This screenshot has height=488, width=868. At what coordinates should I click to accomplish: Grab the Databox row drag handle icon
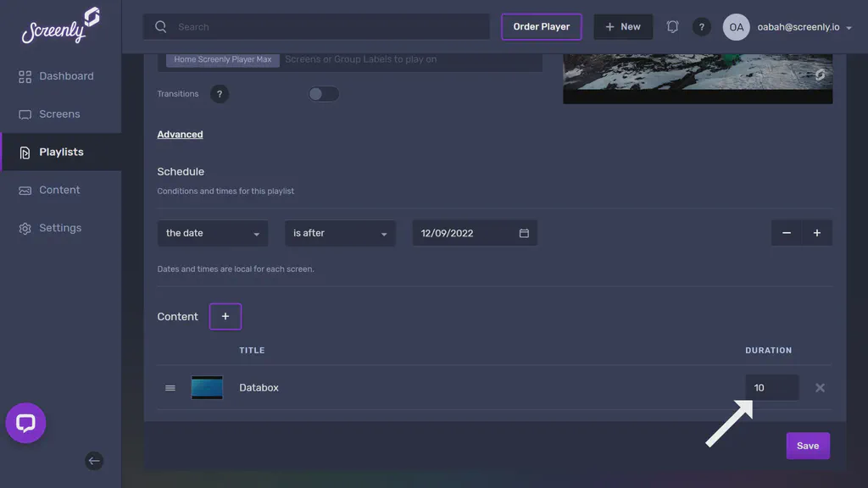coord(170,387)
